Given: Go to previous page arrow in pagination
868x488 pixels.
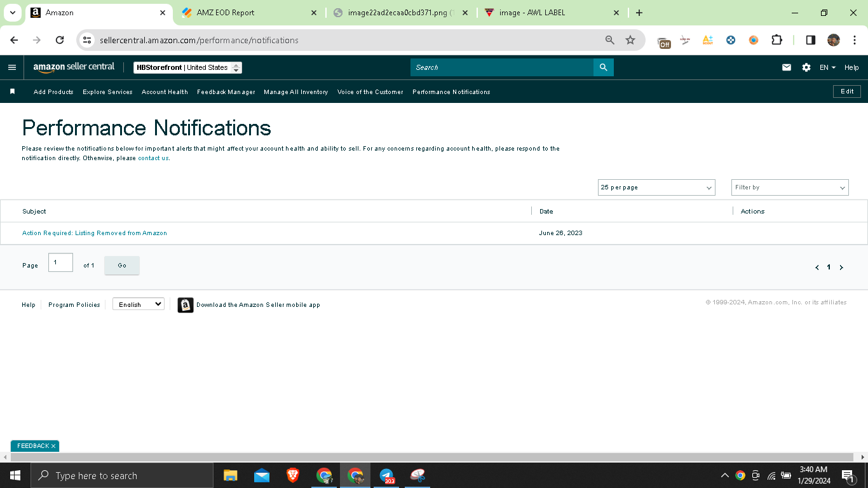Looking at the screenshot, I should point(817,268).
